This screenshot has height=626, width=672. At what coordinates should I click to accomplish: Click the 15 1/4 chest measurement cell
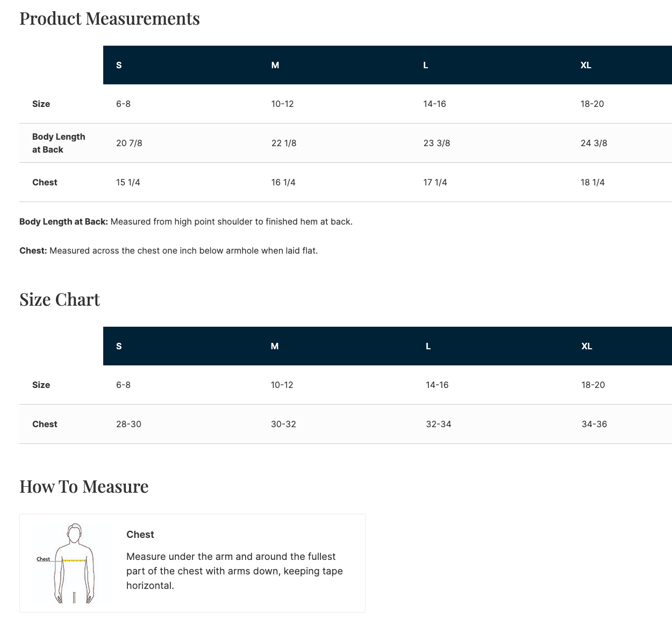click(x=128, y=182)
